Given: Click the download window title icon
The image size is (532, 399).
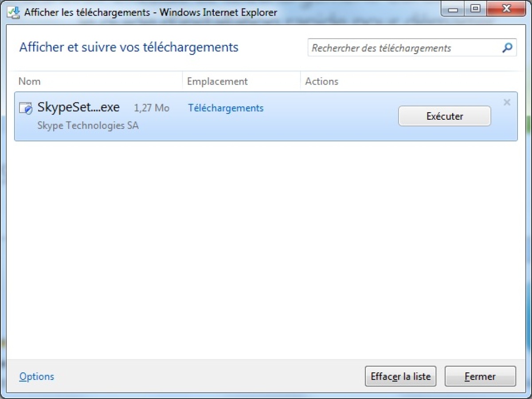Looking at the screenshot, I should point(14,12).
